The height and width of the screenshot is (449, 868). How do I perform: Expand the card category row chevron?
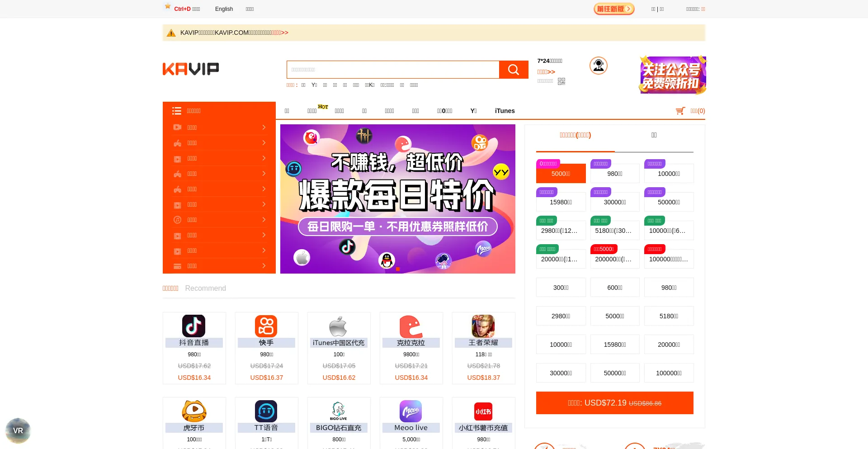pos(264,266)
